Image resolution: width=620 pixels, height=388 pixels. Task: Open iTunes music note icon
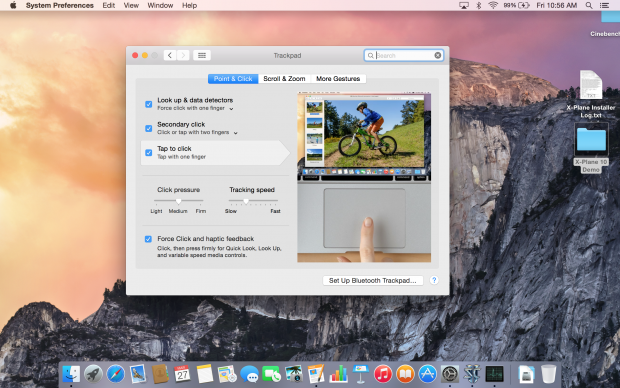click(x=383, y=374)
